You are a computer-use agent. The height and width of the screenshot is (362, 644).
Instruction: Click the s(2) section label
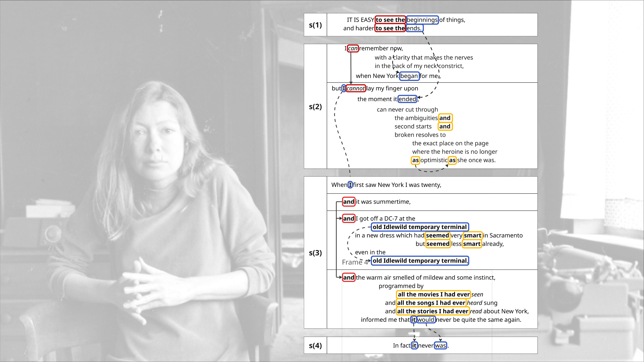(x=315, y=107)
